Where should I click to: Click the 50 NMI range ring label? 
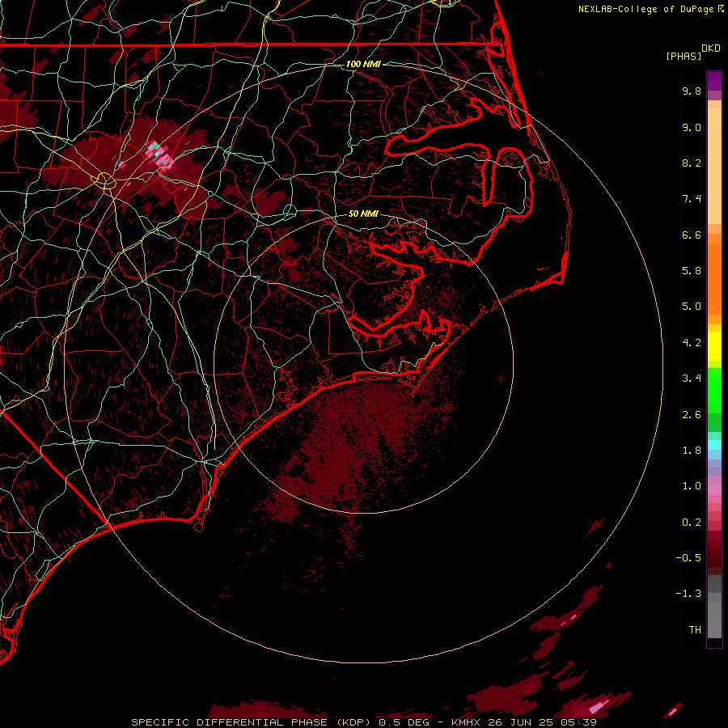pyautogui.click(x=363, y=214)
